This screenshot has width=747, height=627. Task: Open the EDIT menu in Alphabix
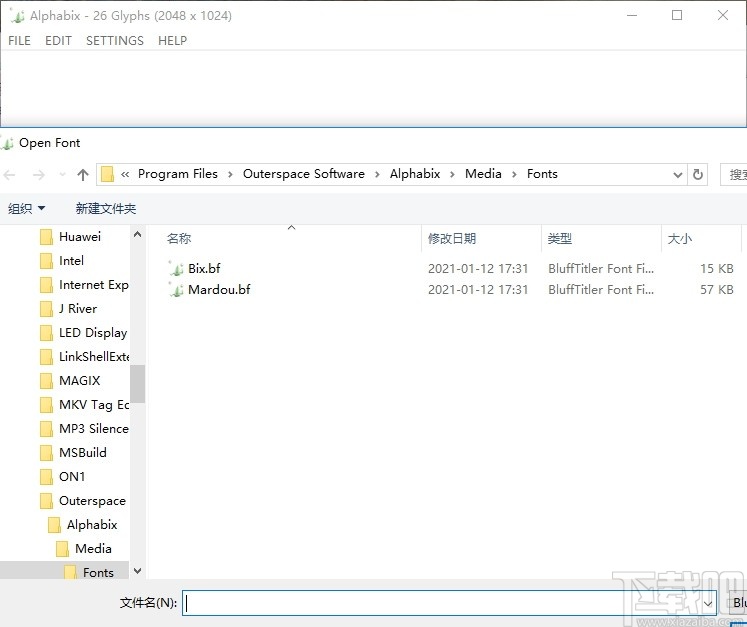[58, 40]
